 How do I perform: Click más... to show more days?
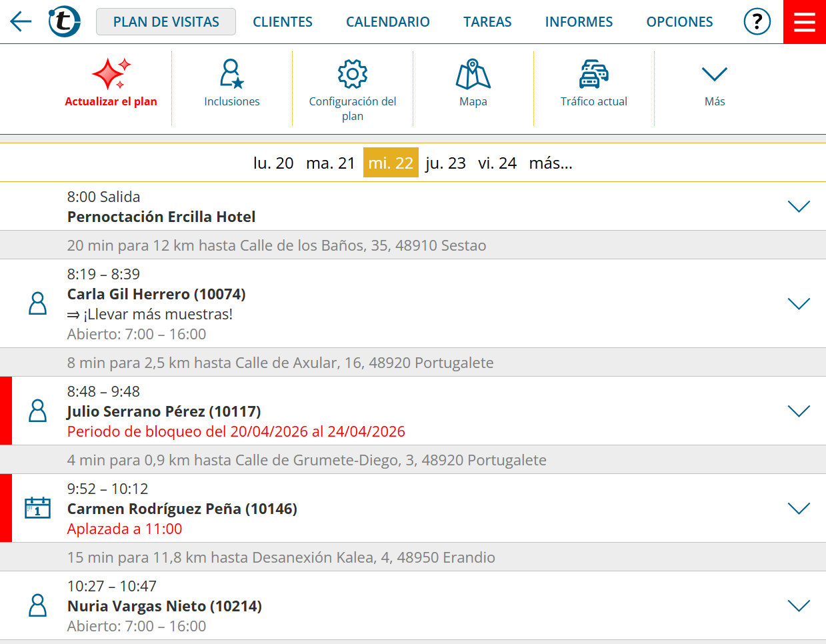coord(551,163)
